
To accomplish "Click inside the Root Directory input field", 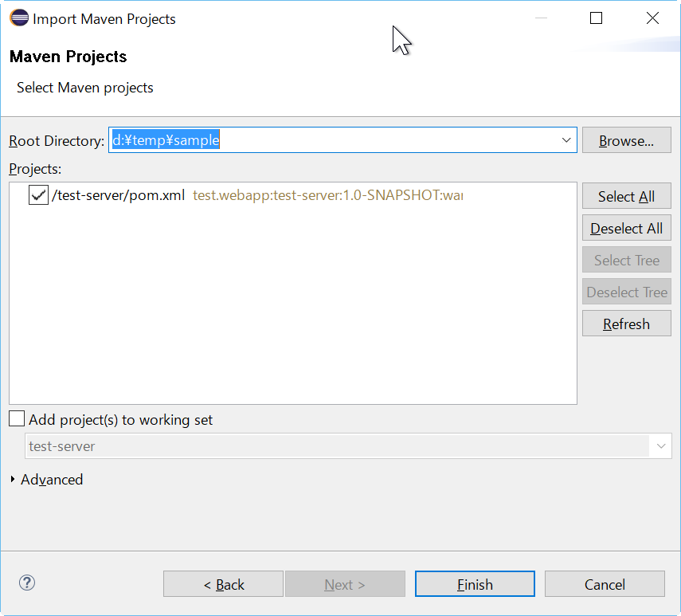I will 319,139.
